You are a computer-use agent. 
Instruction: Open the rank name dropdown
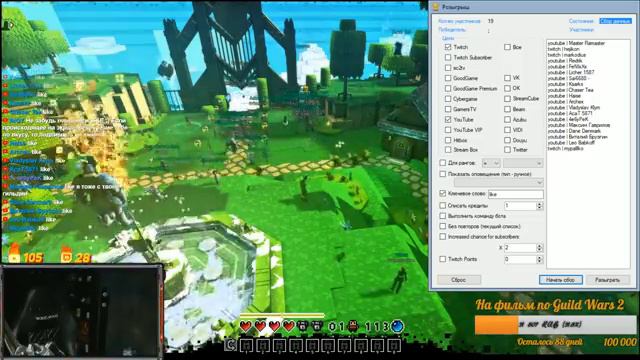[523, 163]
